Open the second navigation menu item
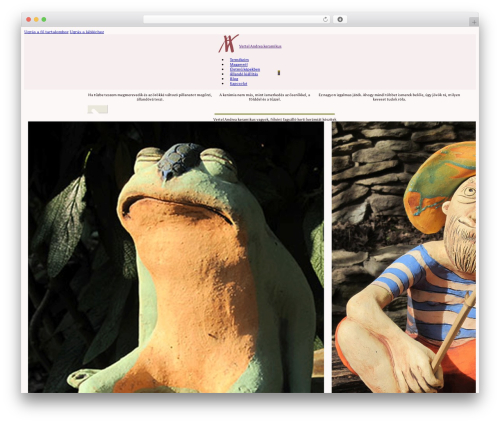The image size is (500, 423). pos(239,64)
